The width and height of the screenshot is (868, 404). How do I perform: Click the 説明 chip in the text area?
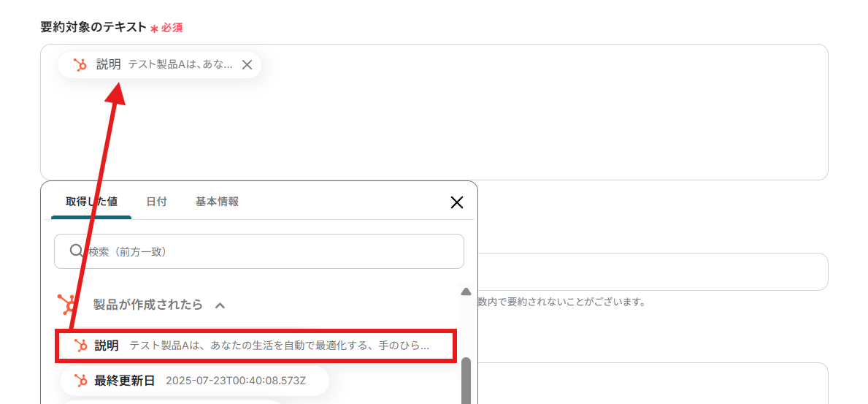(159, 65)
